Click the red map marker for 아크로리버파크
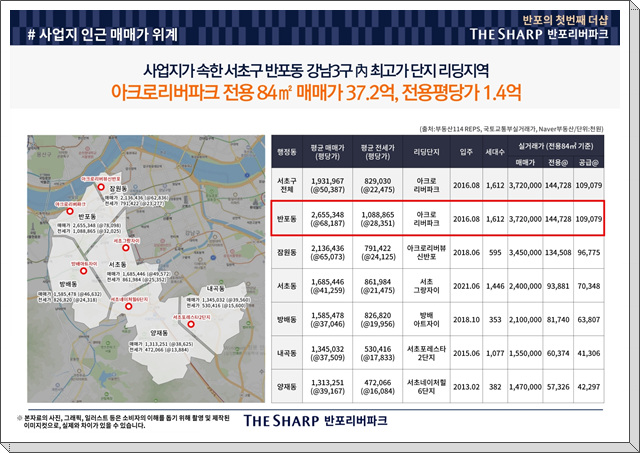The width and height of the screenshot is (640, 453). [x=70, y=211]
